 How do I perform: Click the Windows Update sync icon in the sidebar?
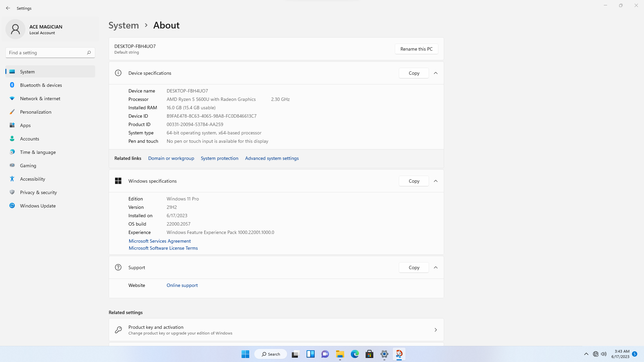12,205
